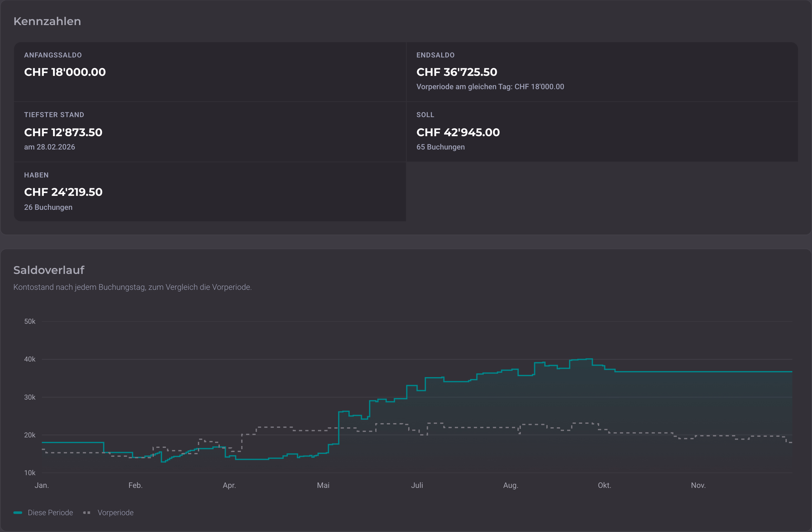
Task: Click the 'ANFANGSSALDO' label
Action: click(x=53, y=55)
